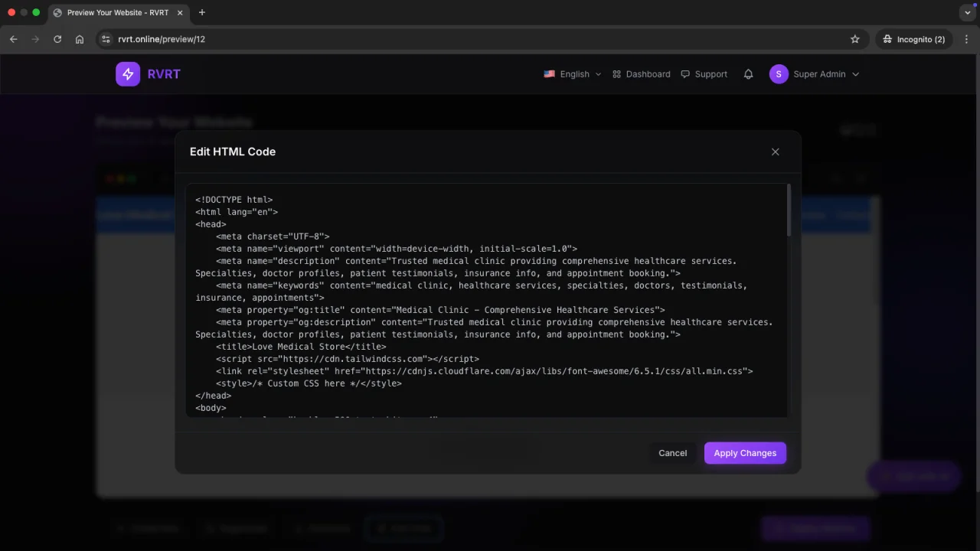Image resolution: width=980 pixels, height=551 pixels.
Task: Reload the page in the browser
Action: [57, 39]
